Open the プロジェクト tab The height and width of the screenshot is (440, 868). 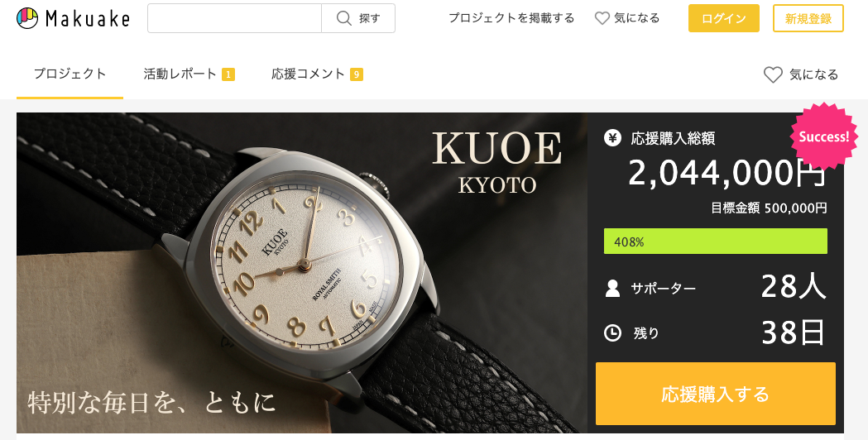[70, 74]
